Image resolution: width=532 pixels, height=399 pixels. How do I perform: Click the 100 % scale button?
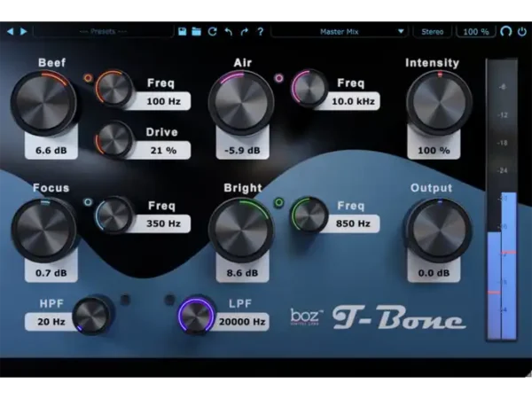click(x=475, y=32)
